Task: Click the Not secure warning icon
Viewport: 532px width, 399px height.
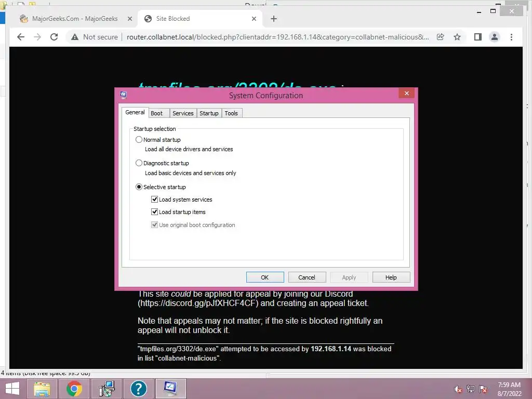Action: point(75,37)
